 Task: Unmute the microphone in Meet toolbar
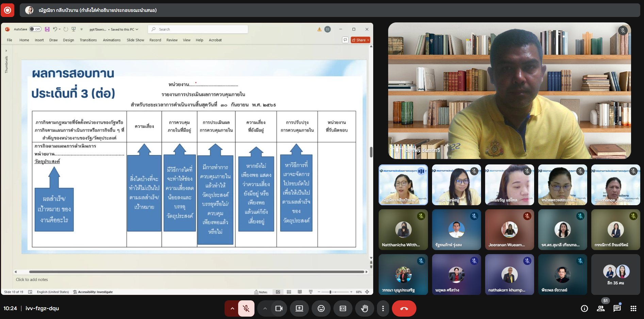[246, 308]
